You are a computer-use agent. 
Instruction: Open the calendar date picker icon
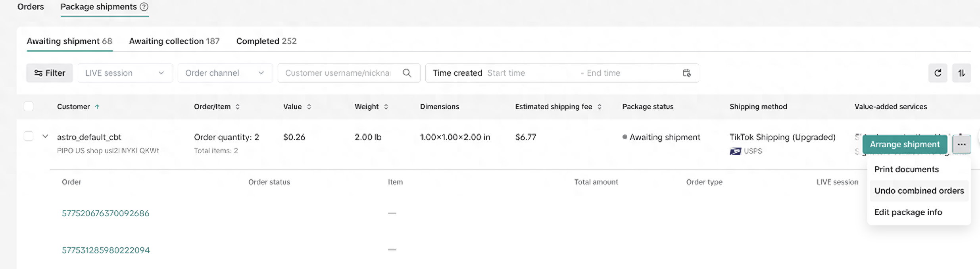click(x=687, y=73)
